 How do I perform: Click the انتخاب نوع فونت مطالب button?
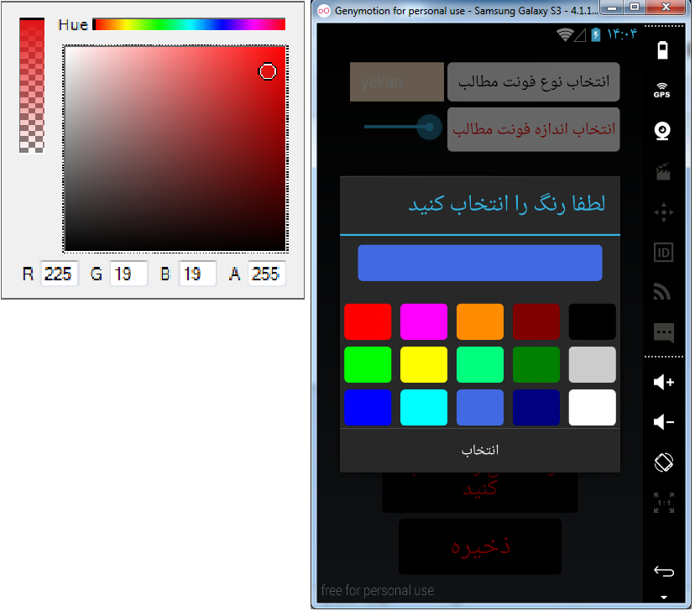click(x=533, y=82)
